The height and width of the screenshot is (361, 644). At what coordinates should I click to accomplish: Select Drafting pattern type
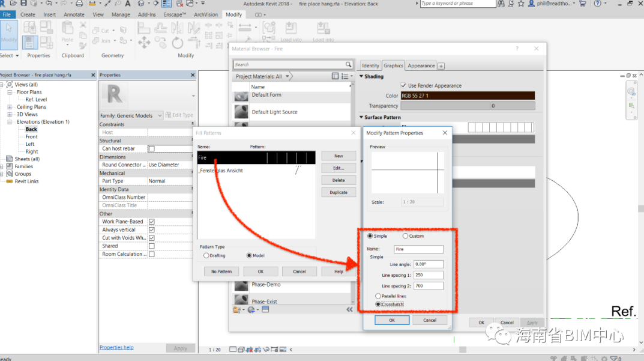[x=206, y=255]
